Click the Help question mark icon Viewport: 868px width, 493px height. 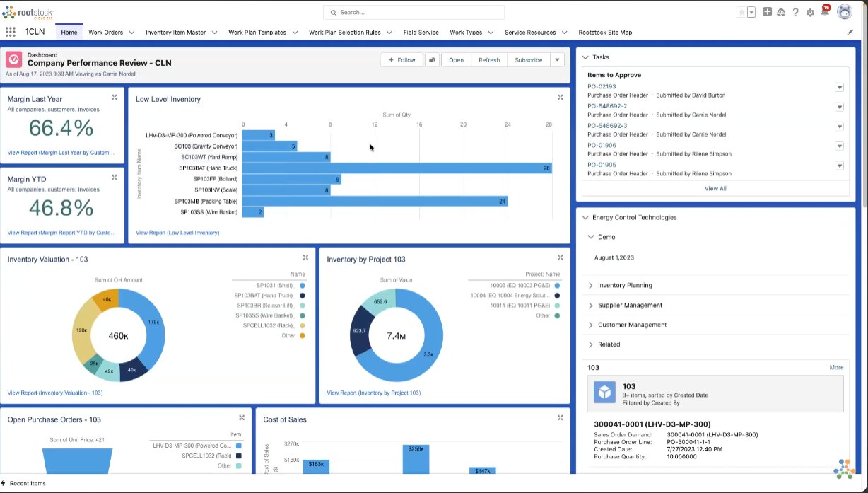pyautogui.click(x=796, y=13)
